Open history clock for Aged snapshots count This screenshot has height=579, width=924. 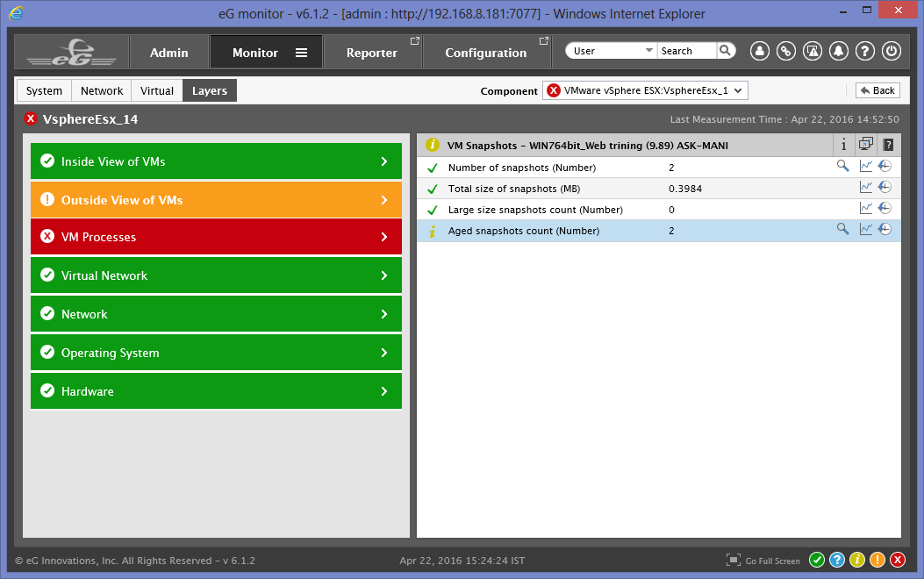coord(885,230)
